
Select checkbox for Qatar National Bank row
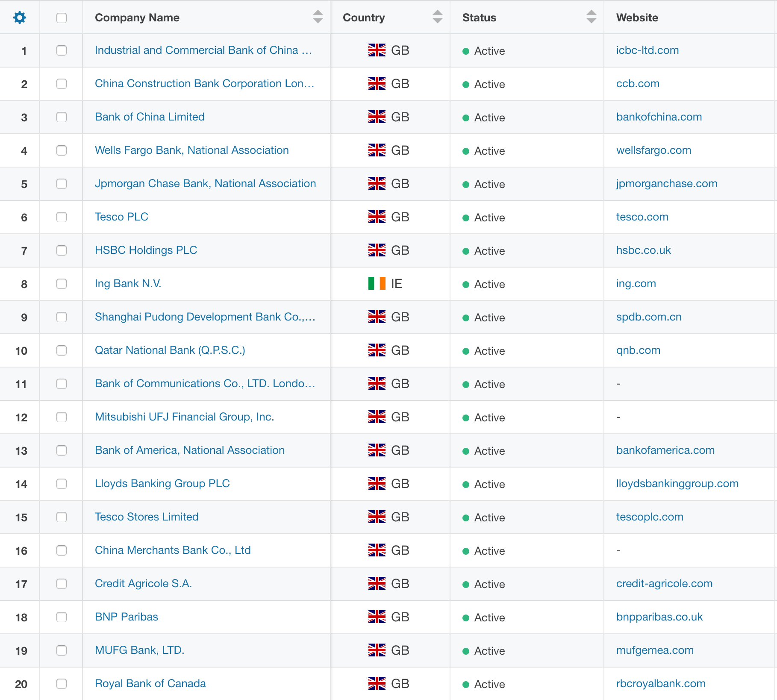coord(62,350)
